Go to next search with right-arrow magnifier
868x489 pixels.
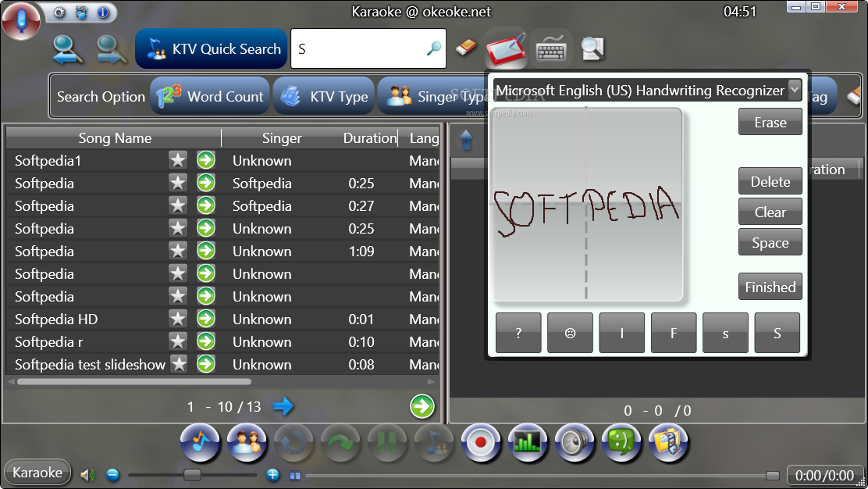click(112, 49)
